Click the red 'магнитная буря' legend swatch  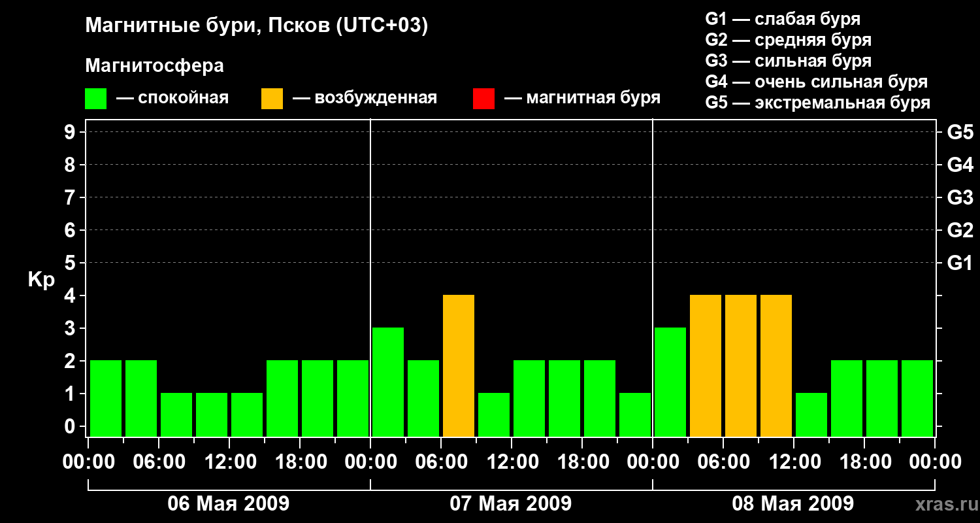pos(483,99)
